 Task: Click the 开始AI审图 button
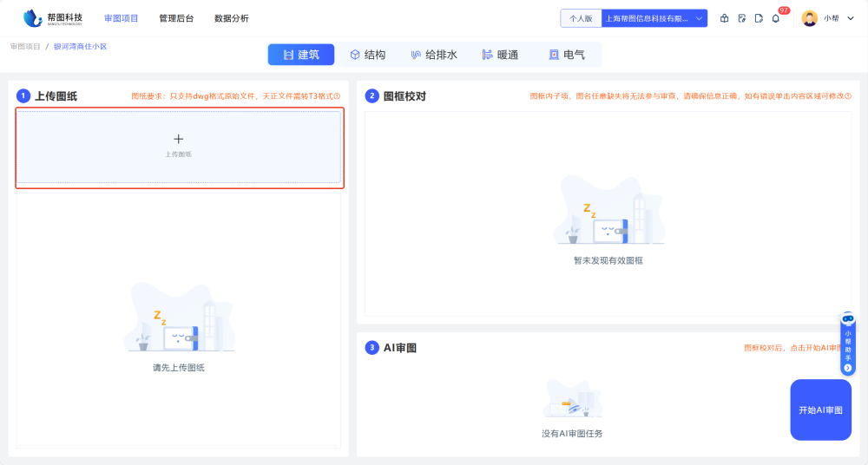click(x=820, y=409)
